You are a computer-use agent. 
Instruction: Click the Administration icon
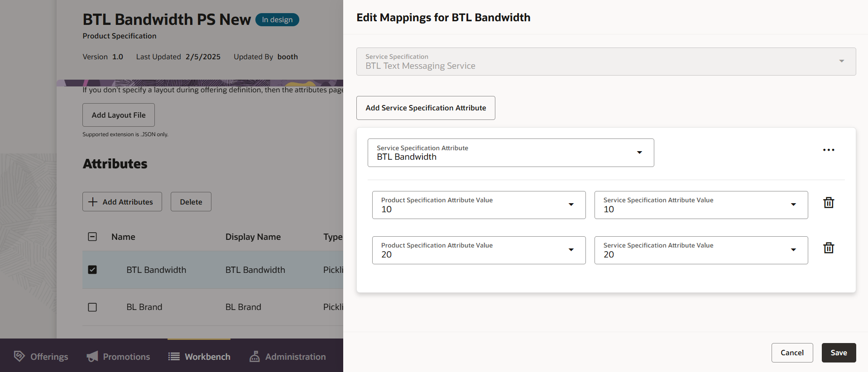point(255,357)
